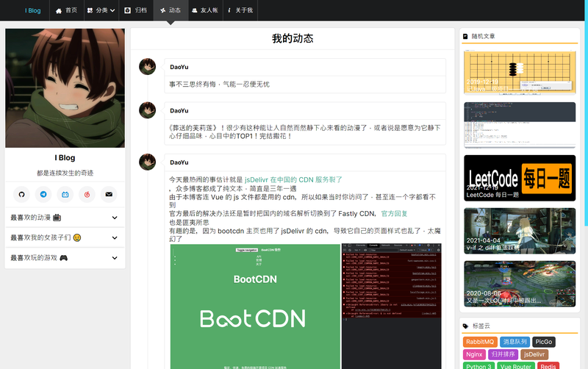Viewport: 588px width, 369px height.
Task: Click the 友人帐 friends icon
Action: [x=194, y=10]
